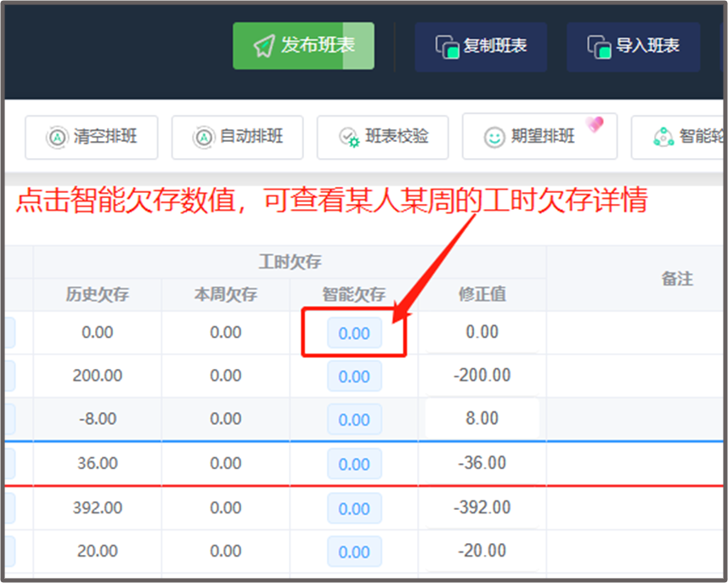
Task: Click the 本周欠存 column header
Action: [x=226, y=295]
